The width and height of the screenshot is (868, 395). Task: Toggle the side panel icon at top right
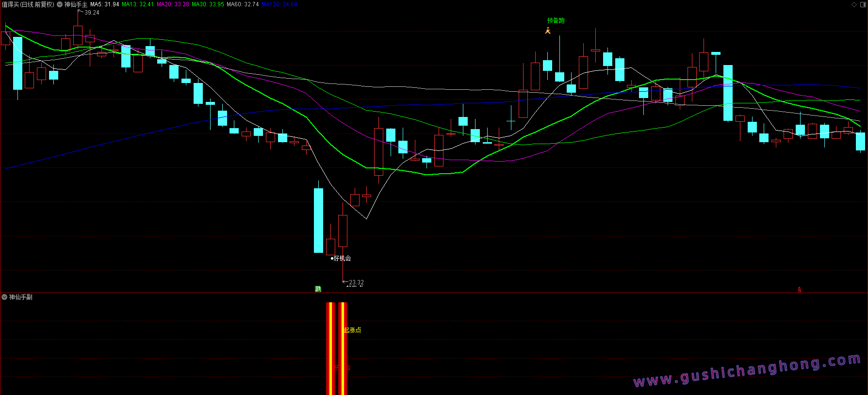point(863,4)
